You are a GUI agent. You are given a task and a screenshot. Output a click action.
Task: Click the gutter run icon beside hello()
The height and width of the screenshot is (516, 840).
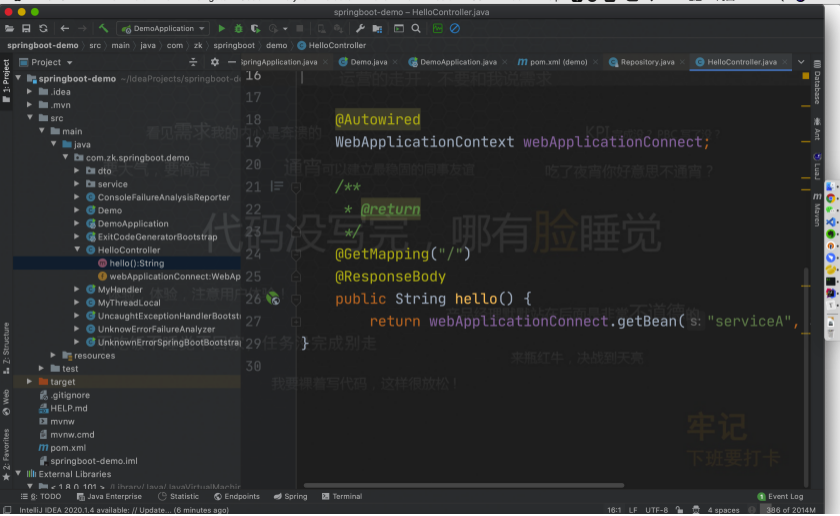pyautogui.click(x=273, y=298)
